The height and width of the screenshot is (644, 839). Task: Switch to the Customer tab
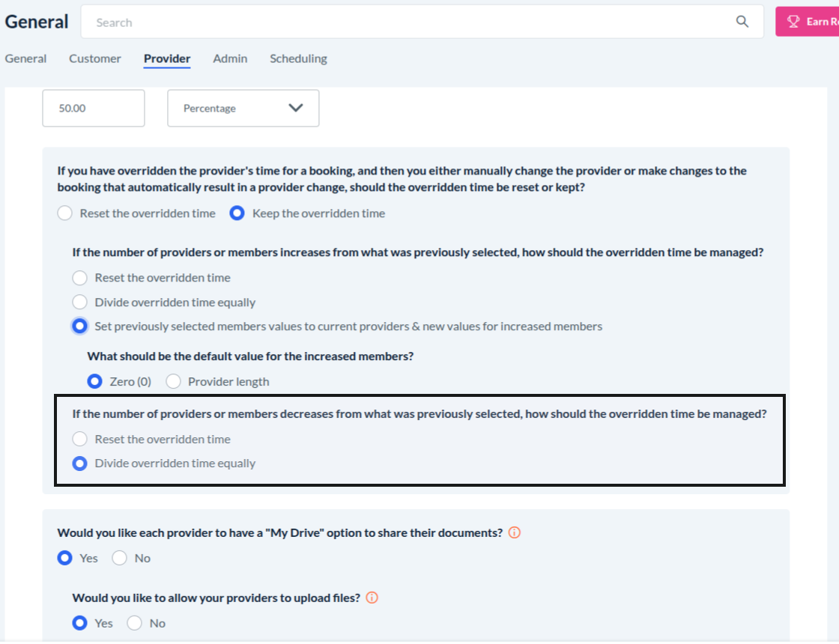[x=95, y=58]
